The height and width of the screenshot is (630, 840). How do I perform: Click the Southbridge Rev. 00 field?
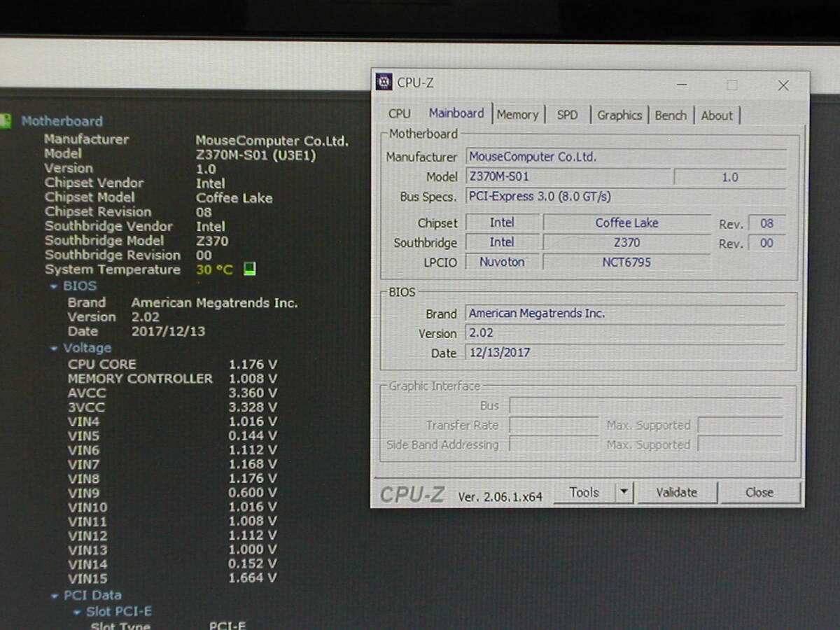[x=766, y=243]
